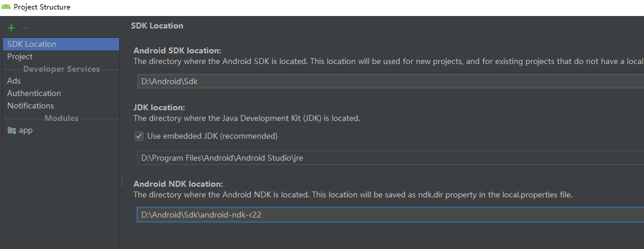Click the SDK Location page heading
The width and height of the screenshot is (644, 249).
[x=157, y=25]
